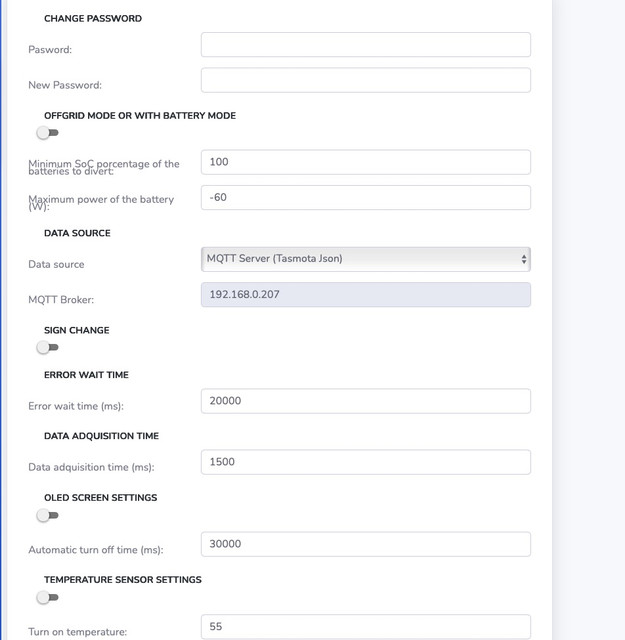Click the Pasword input field
This screenshot has height=640, width=625.
point(366,44)
